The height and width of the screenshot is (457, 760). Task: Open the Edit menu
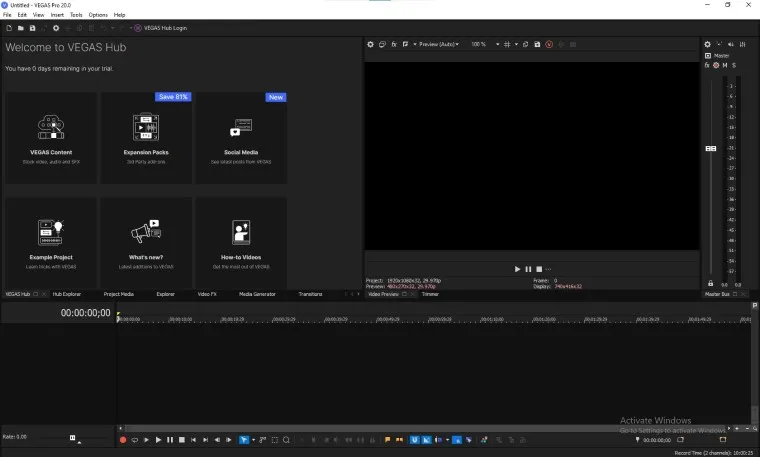click(x=22, y=15)
